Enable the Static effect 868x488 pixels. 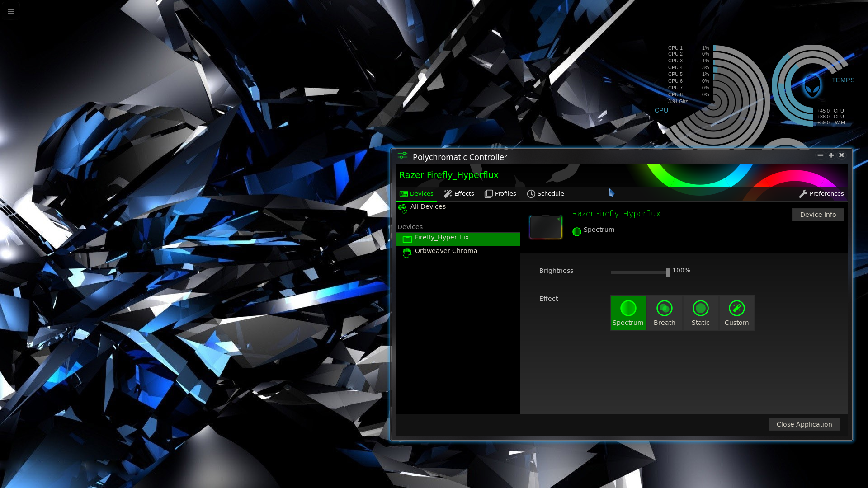(700, 312)
